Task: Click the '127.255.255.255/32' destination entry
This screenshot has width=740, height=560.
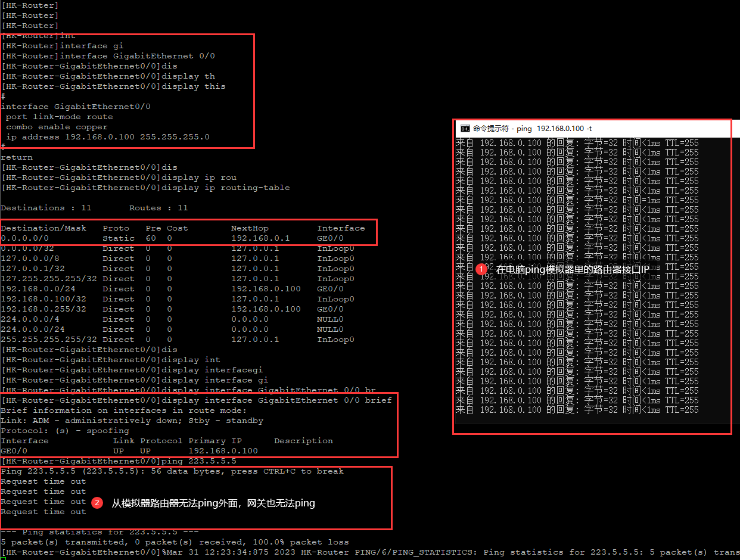Action: pos(49,279)
